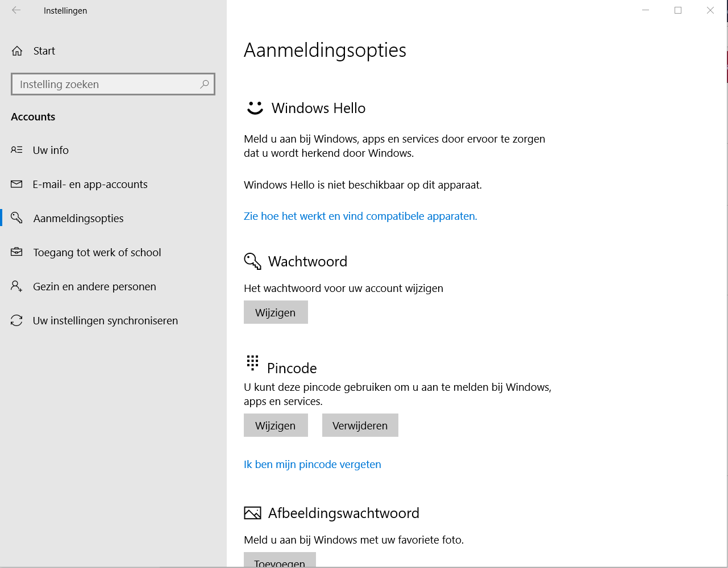
Task: Go to E-mail- en app-accounts
Action: pos(113,184)
